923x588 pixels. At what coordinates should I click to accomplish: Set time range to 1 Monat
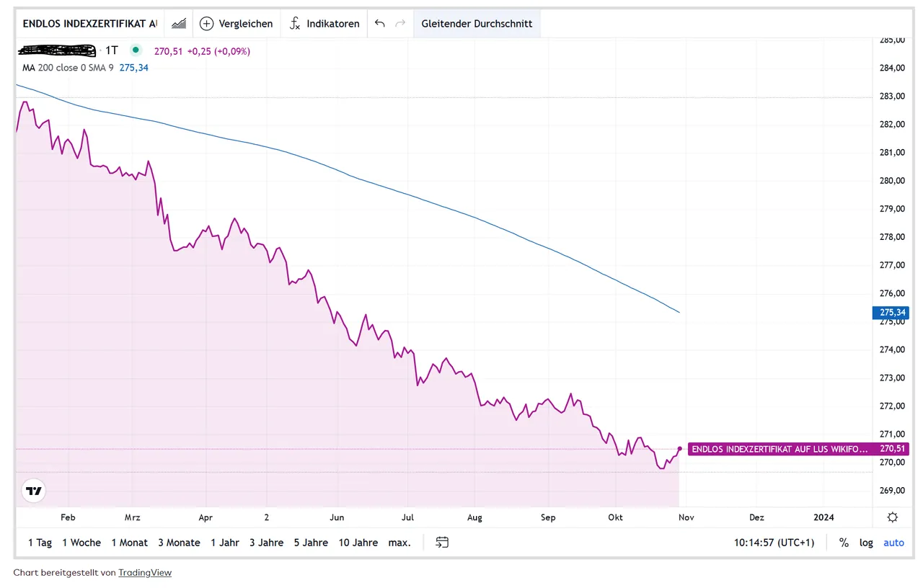[130, 543]
